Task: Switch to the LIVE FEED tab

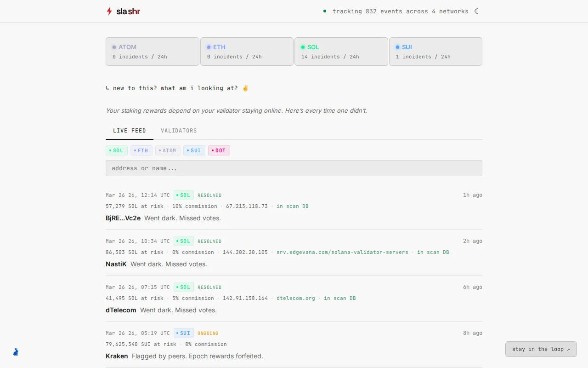Action: [130, 131]
